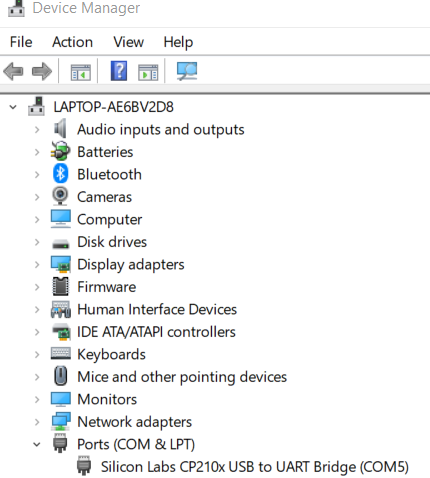Screen dimensions: 430x478
Task: Select the Mice and other pointing devices label
Action: pyautogui.click(x=182, y=377)
